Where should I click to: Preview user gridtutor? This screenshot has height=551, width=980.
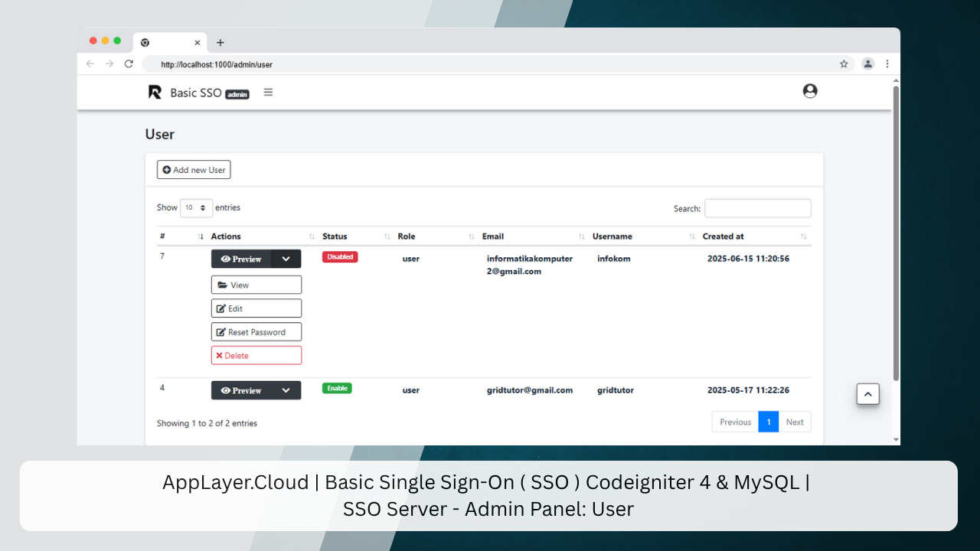tap(241, 390)
